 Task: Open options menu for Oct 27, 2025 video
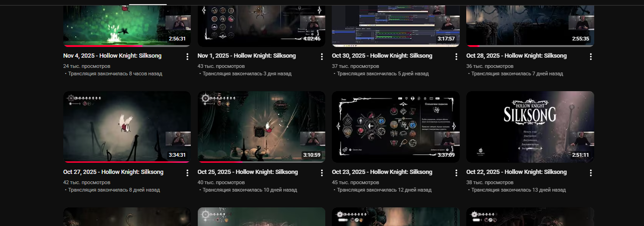[x=187, y=173]
